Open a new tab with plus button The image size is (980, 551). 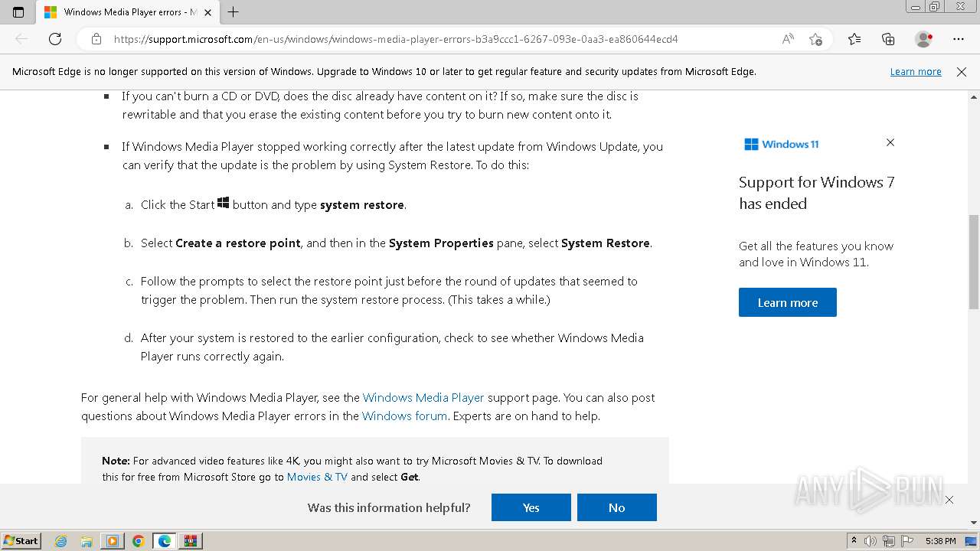pos(234,12)
